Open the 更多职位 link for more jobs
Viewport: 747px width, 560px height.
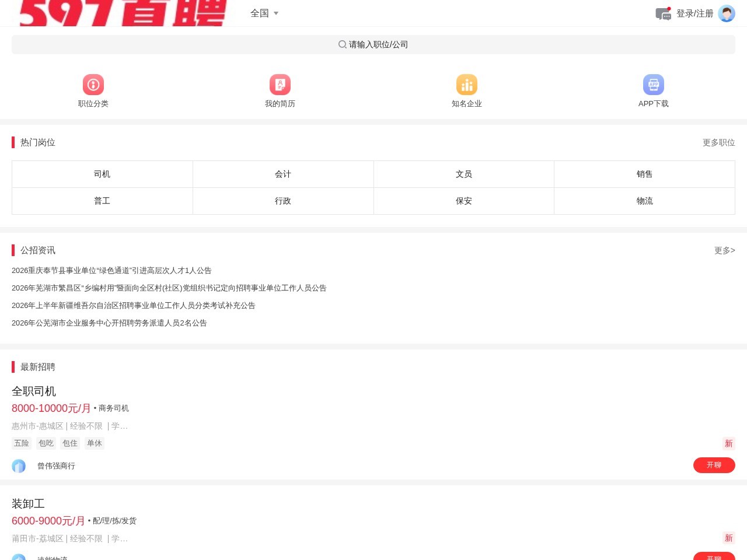tap(719, 142)
